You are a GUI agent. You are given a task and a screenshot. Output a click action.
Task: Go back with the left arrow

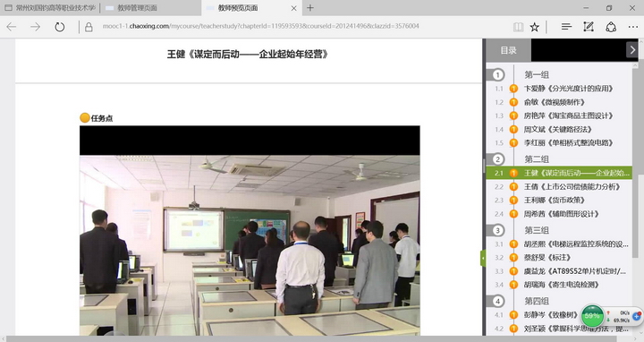pos(12,27)
